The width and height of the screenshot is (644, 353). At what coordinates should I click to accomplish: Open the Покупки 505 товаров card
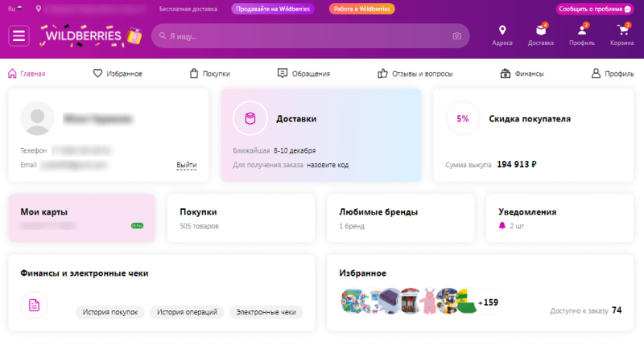241,218
